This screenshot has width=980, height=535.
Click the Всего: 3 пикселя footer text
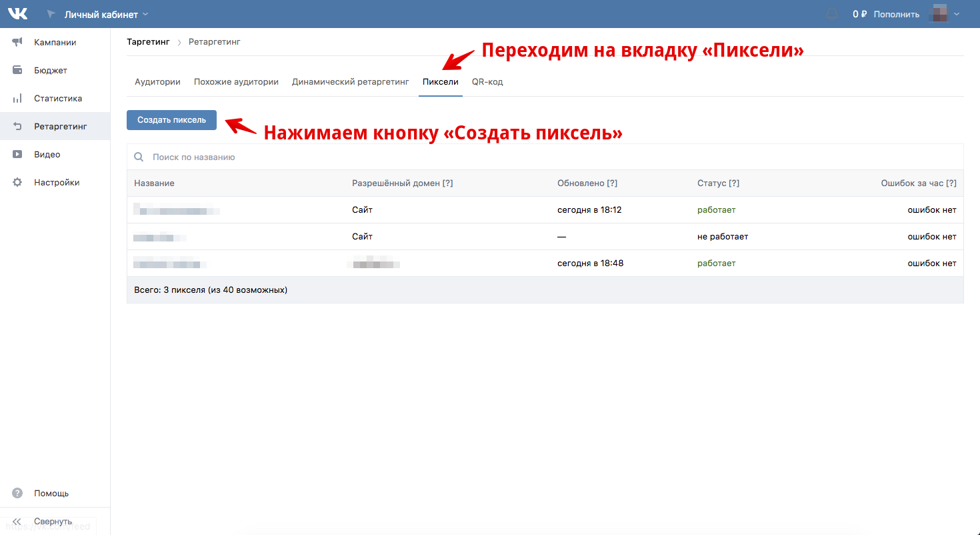211,290
